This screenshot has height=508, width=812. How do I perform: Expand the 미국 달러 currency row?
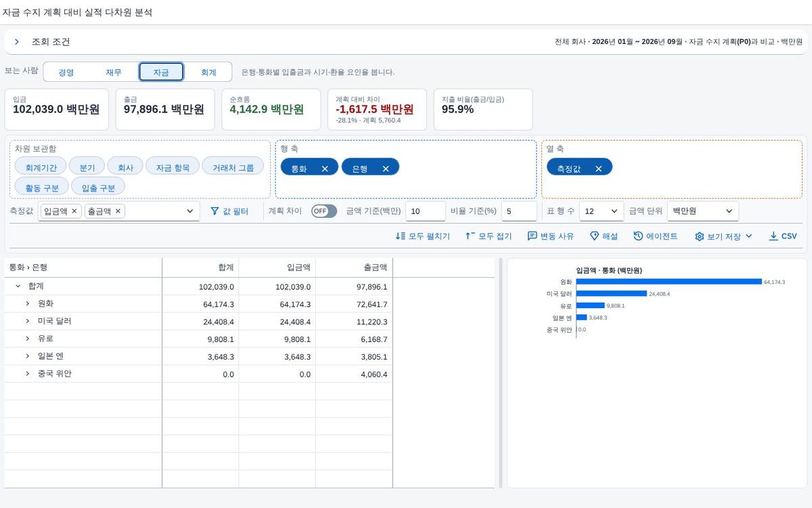[28, 321]
